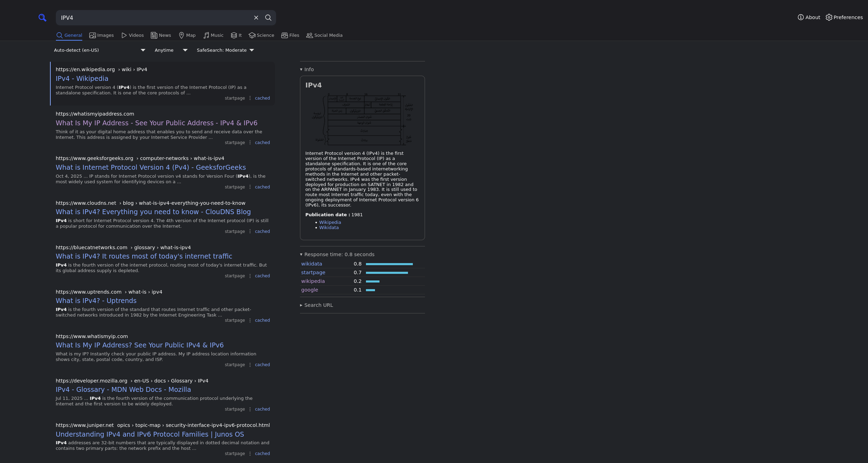Select the Music category tab

213,35
